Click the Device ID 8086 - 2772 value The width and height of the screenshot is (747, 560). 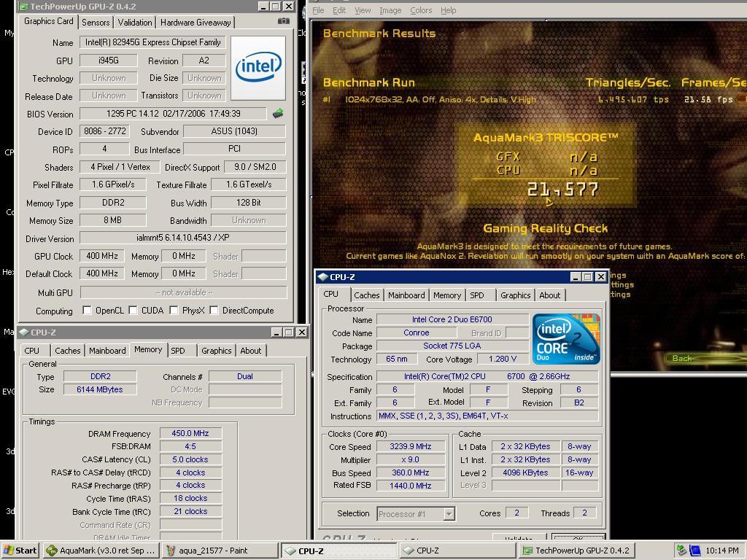click(105, 131)
